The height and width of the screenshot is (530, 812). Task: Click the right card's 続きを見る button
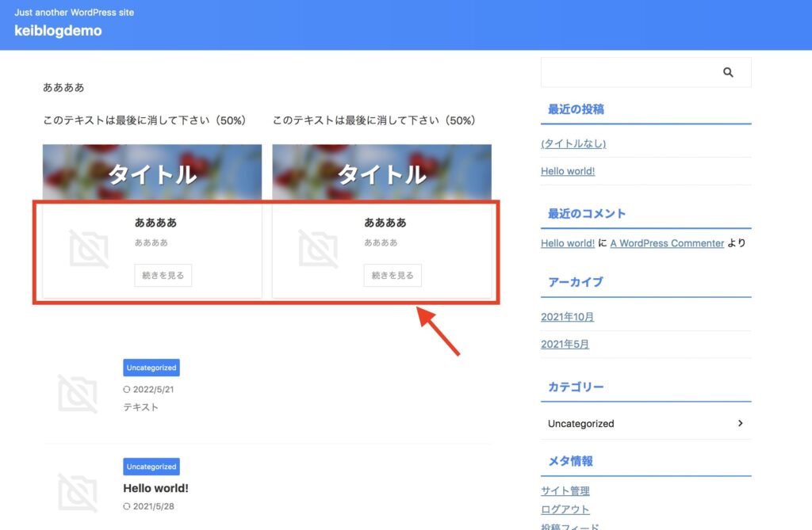coord(393,276)
